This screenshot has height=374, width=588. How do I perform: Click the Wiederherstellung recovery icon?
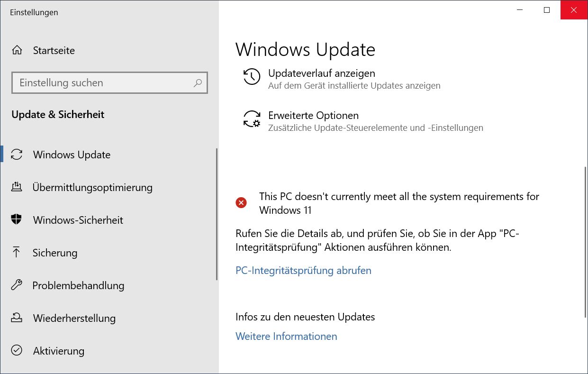[17, 318]
